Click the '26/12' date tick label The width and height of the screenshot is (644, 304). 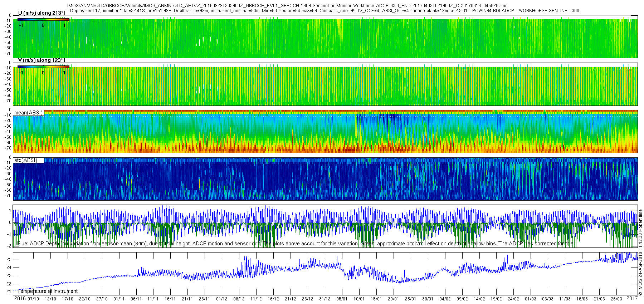[308, 299]
